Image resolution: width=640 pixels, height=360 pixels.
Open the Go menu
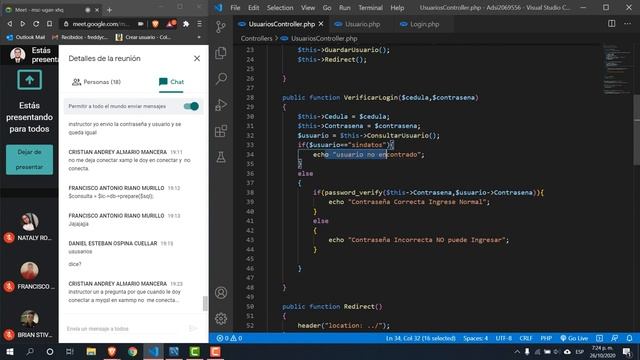tap(327, 8)
